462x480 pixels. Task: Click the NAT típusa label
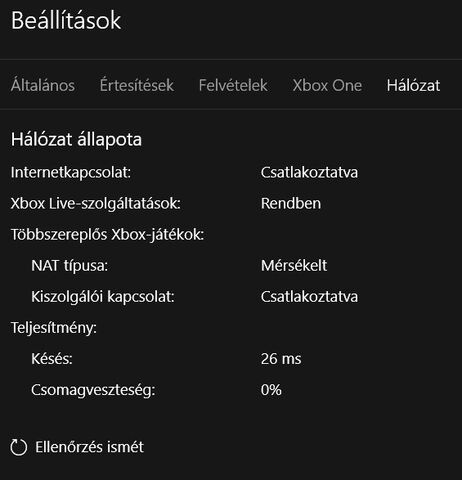point(70,266)
